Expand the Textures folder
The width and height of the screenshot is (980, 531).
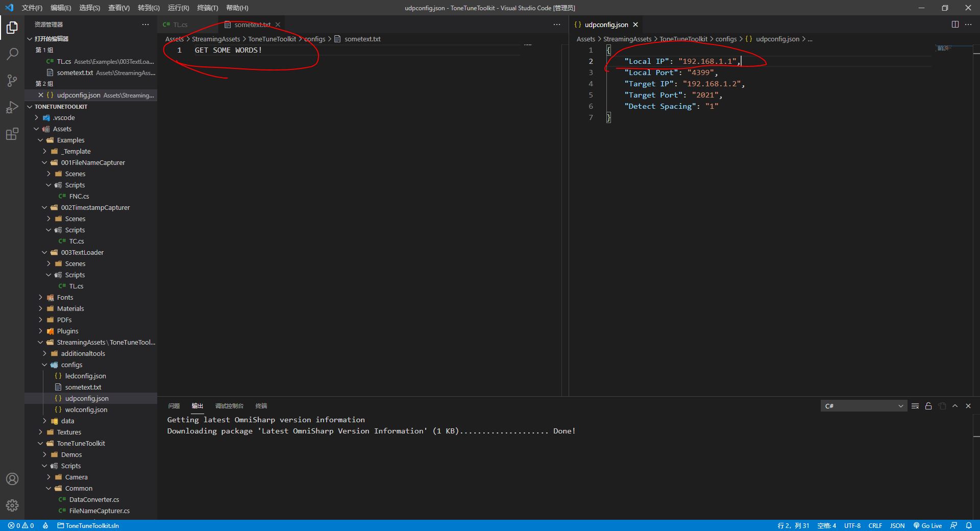pyautogui.click(x=91, y=432)
